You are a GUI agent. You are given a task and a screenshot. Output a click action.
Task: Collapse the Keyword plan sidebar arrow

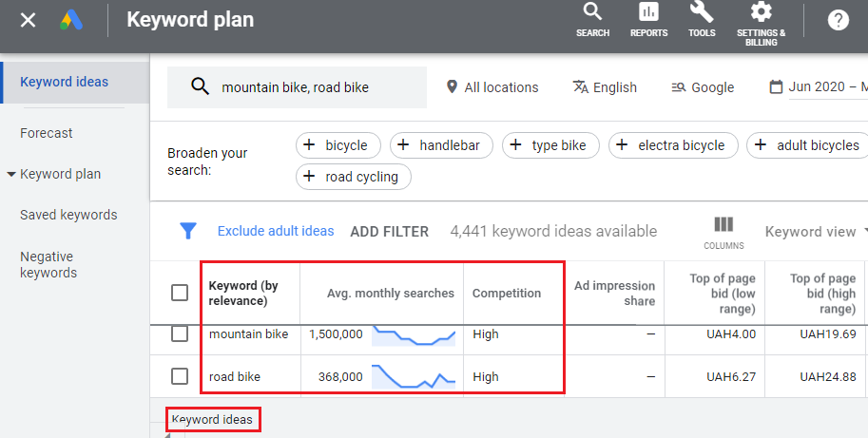(x=11, y=174)
